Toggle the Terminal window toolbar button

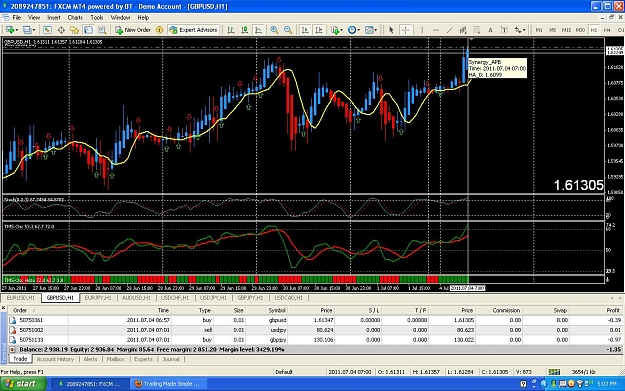point(88,30)
